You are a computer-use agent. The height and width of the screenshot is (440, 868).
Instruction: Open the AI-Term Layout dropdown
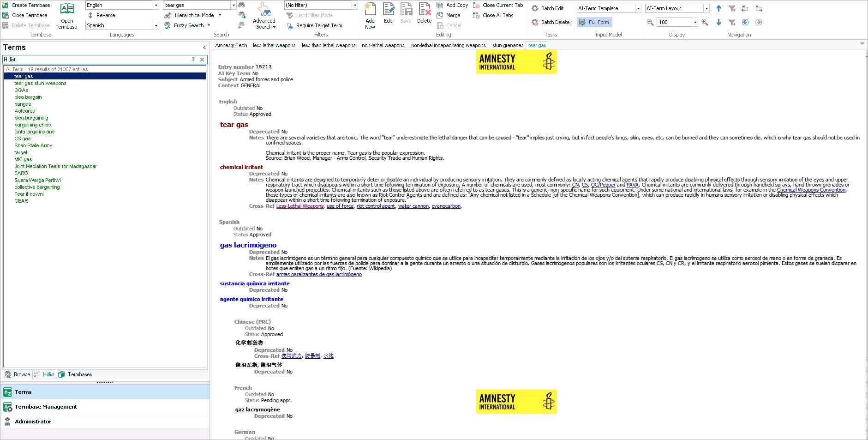tap(706, 8)
